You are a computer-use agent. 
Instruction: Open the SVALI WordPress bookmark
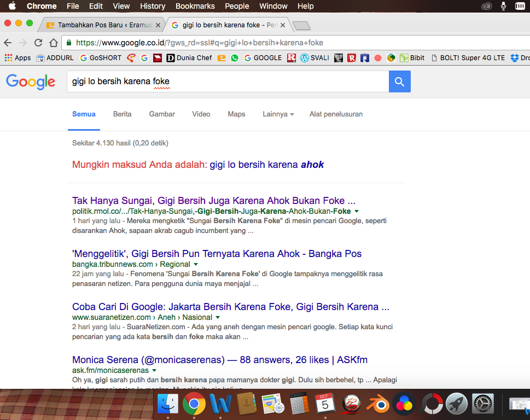314,58
